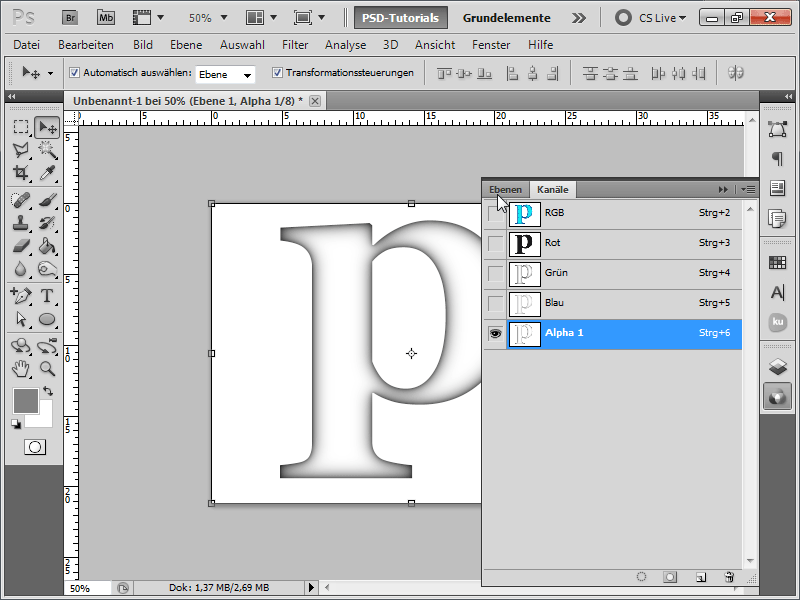Show the Grün channel visibility
The image size is (800, 600).
pos(495,273)
